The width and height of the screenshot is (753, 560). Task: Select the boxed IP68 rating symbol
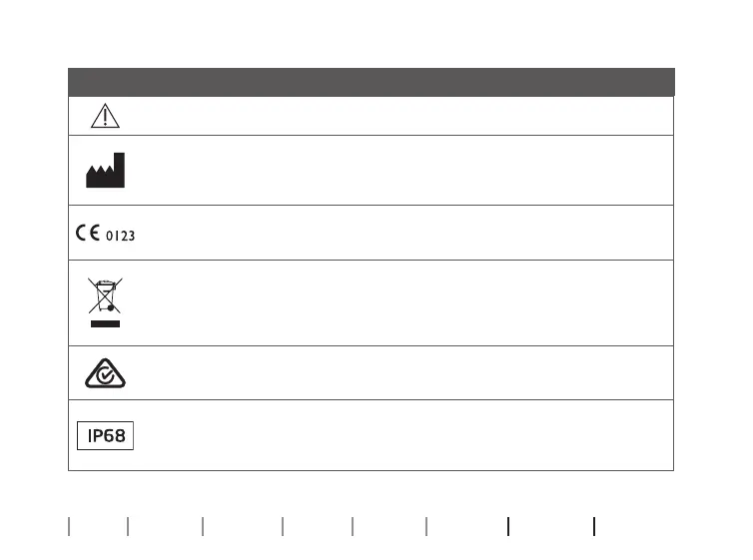tap(105, 436)
